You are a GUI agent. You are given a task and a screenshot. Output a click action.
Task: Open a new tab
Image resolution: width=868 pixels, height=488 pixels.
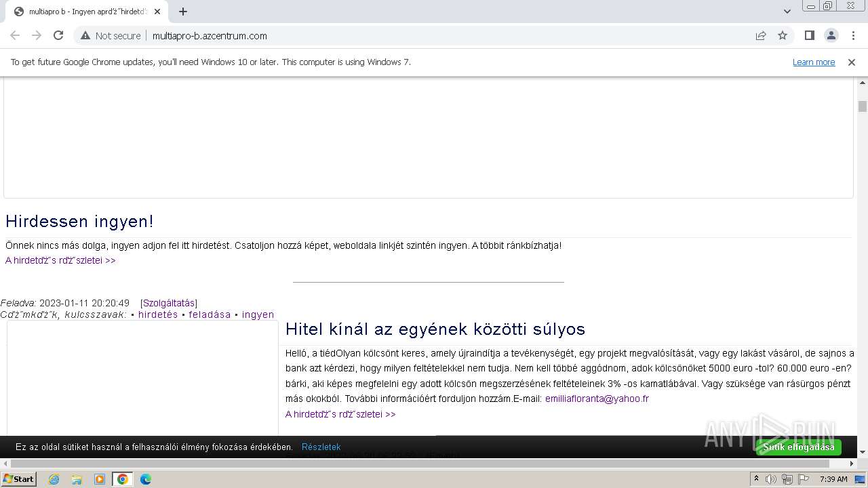[x=183, y=12]
